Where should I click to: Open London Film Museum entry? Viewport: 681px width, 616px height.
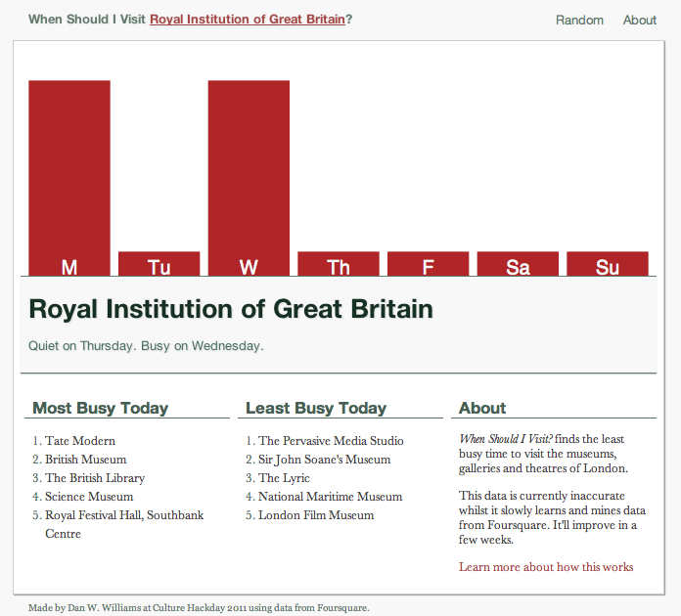click(x=316, y=515)
